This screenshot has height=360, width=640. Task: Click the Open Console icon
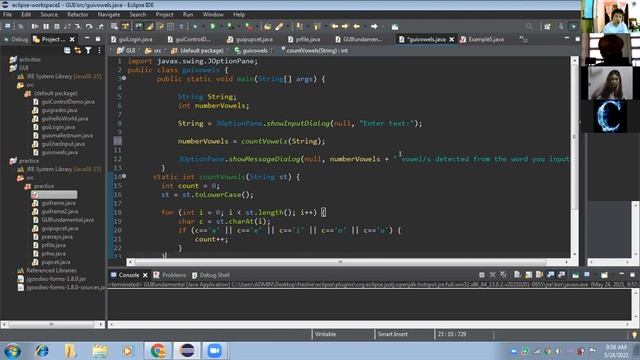click(x=604, y=275)
